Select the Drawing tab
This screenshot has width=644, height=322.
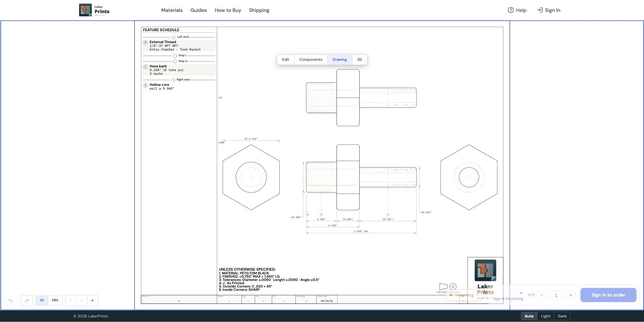pyautogui.click(x=340, y=60)
